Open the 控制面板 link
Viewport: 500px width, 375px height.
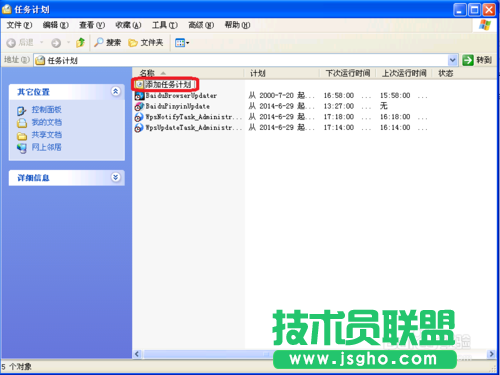coord(47,110)
